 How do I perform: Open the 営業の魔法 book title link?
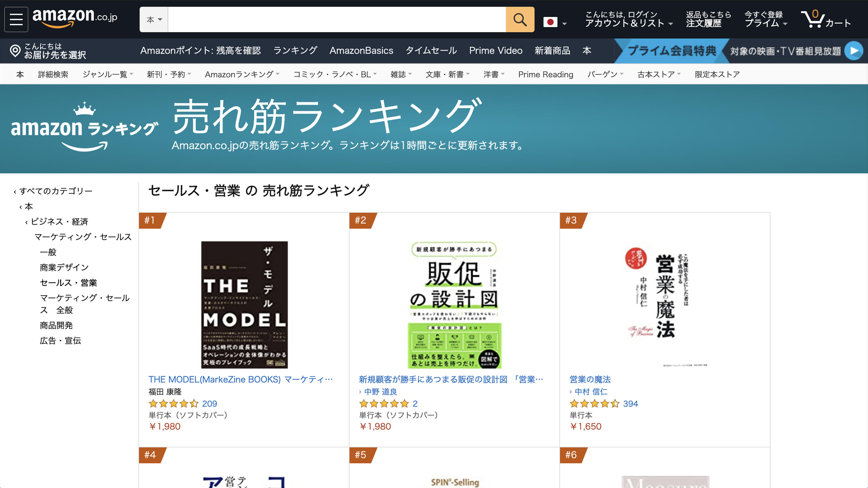590,379
